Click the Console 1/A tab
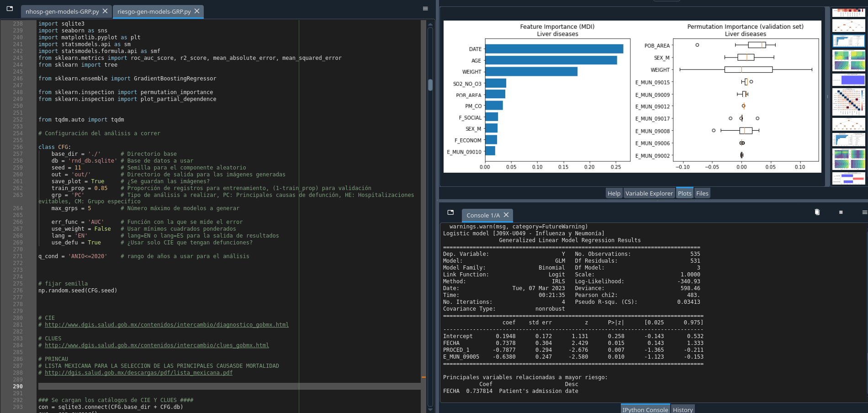The image size is (868, 413). tap(482, 215)
